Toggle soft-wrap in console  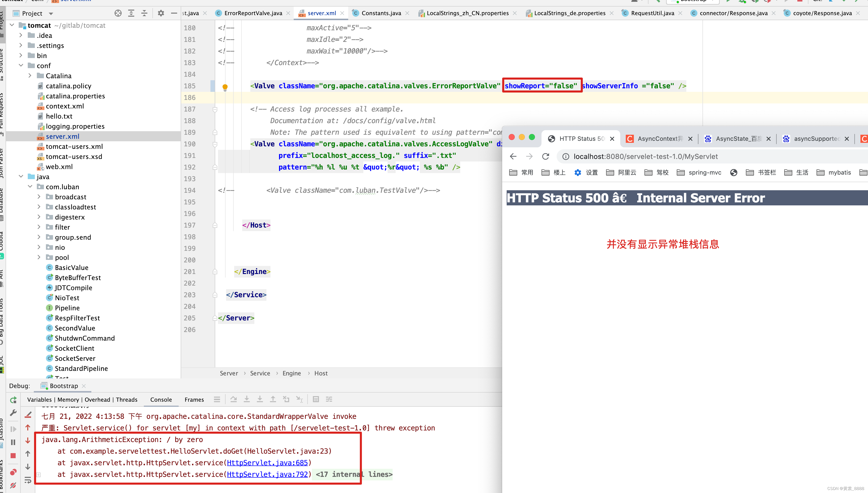coord(28,480)
